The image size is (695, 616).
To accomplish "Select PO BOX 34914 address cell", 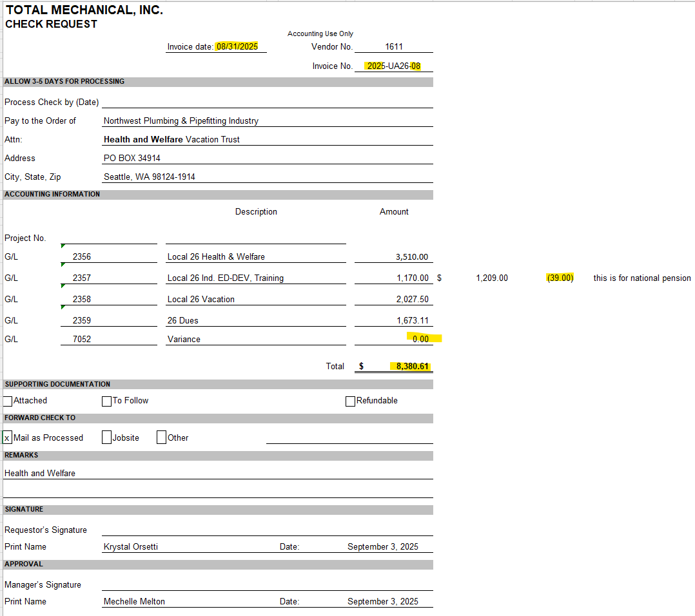I will [x=268, y=158].
